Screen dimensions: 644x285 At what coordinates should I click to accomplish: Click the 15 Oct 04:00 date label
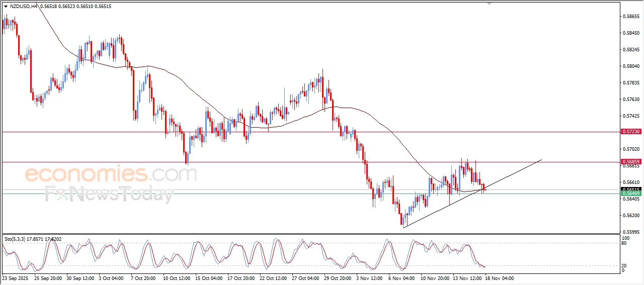tap(208, 278)
